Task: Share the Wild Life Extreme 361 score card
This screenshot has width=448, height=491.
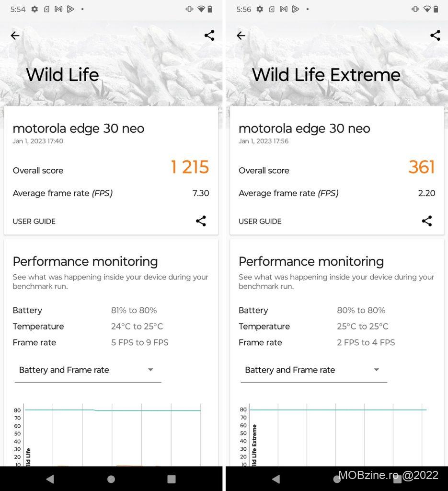Action: click(x=426, y=221)
